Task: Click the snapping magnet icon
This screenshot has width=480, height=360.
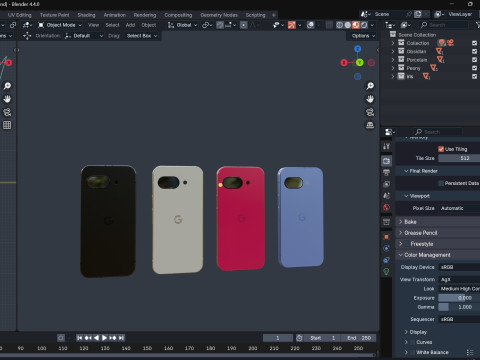Action: tap(220, 25)
